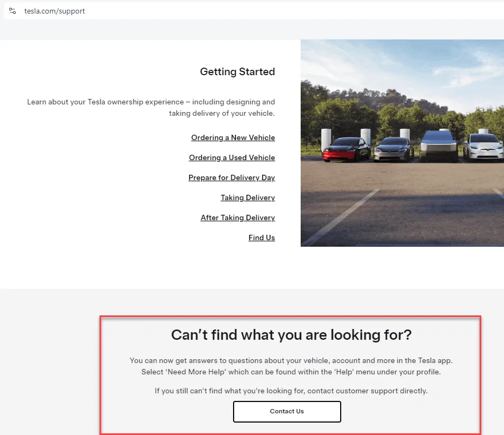Screen dimensions: 504x435
Task: Go to Prepare for Delivery Day
Action: (231, 177)
